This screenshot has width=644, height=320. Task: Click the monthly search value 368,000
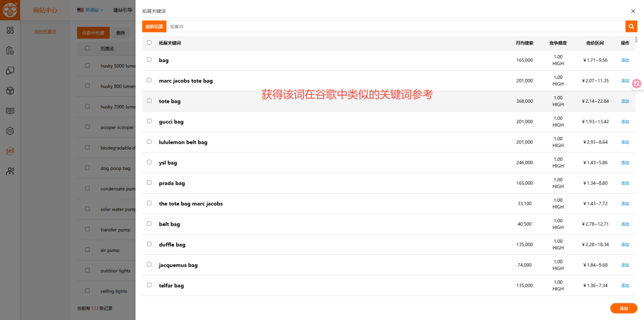[x=525, y=101]
